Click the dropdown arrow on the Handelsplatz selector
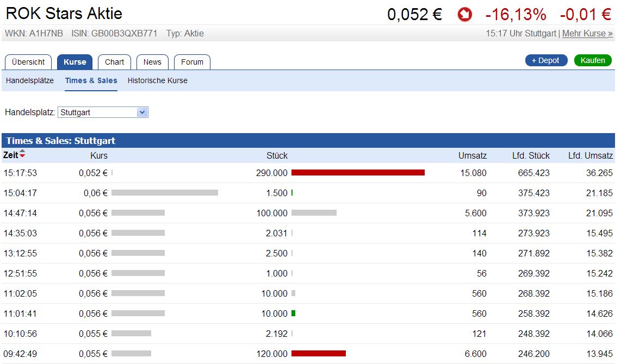Viewport: 621px width, 364px height. point(142,112)
